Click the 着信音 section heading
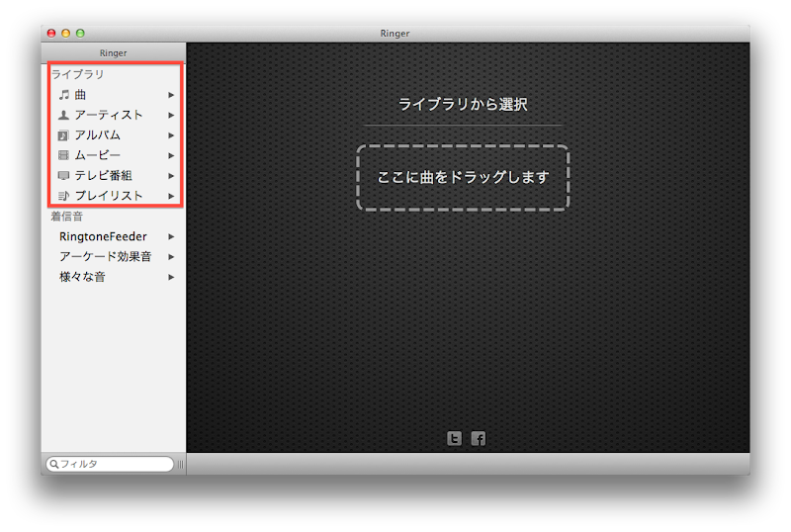The height and width of the screenshot is (532, 791). tap(66, 217)
